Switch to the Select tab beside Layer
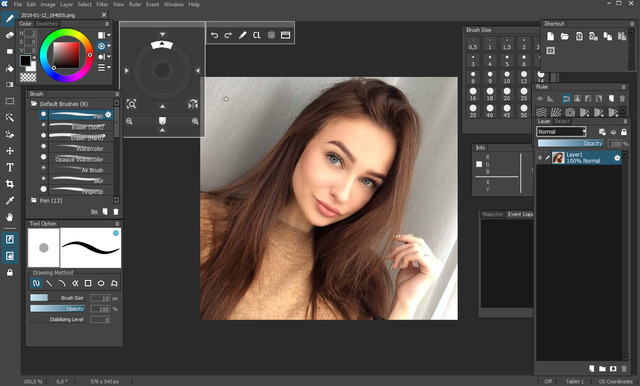 pos(562,121)
